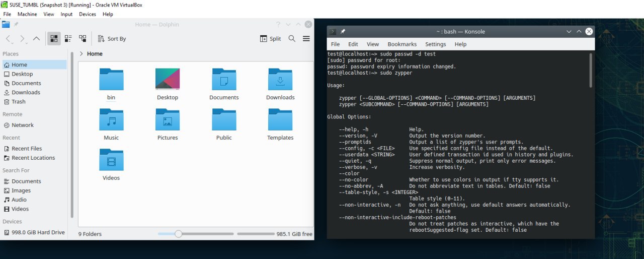Open Downloads in Places panel
This screenshot has height=259, width=644.
tap(34, 92)
